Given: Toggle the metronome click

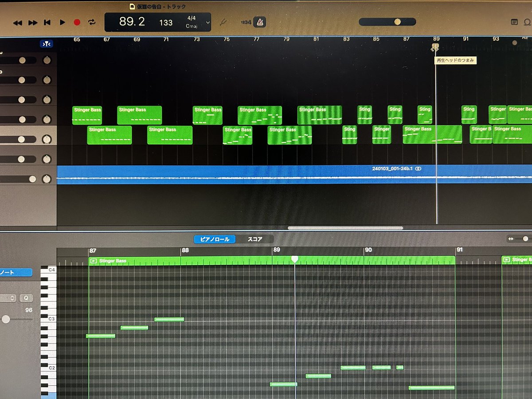Looking at the screenshot, I should (x=260, y=22).
